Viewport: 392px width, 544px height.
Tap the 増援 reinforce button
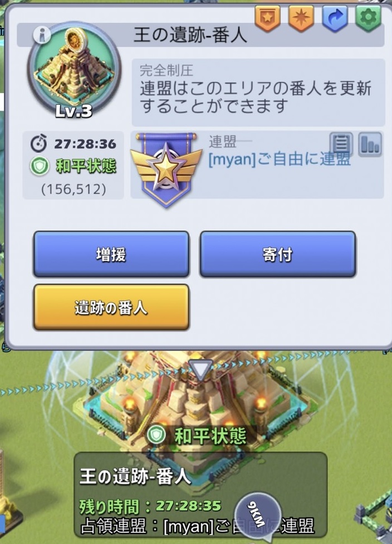tap(111, 254)
